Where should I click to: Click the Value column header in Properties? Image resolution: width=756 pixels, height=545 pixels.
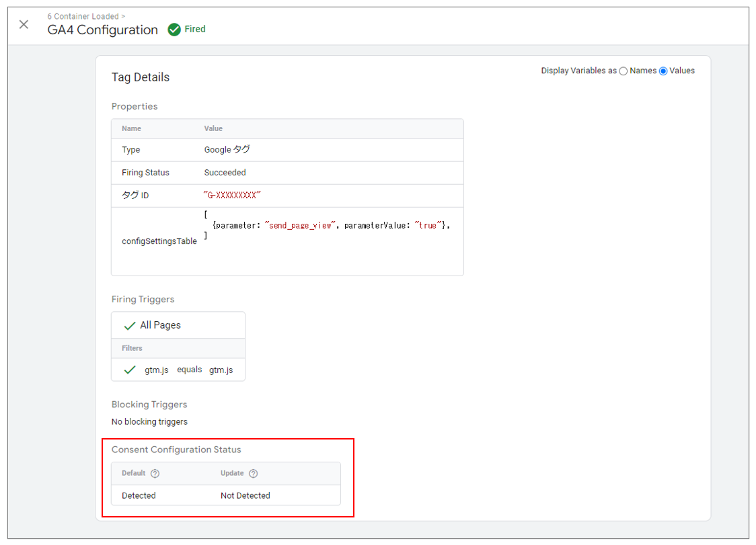click(213, 128)
